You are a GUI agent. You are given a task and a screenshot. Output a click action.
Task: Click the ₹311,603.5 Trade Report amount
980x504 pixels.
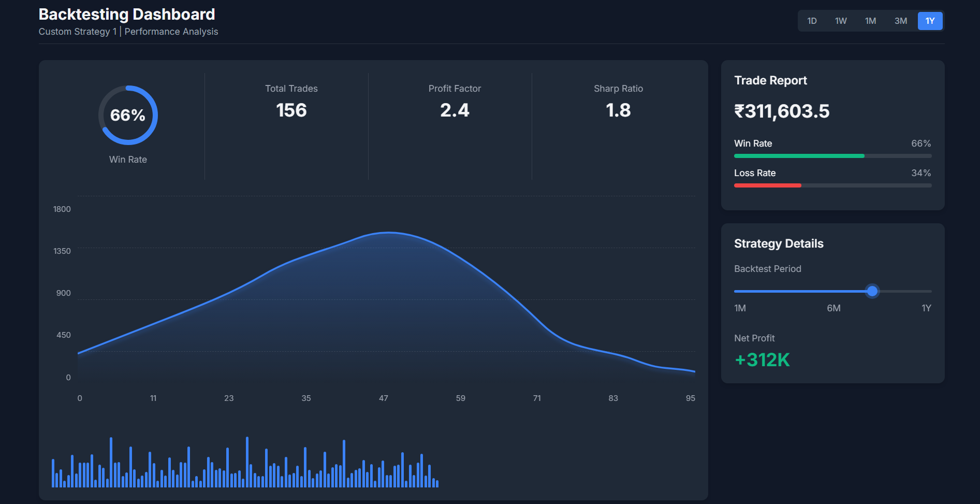coord(782,111)
